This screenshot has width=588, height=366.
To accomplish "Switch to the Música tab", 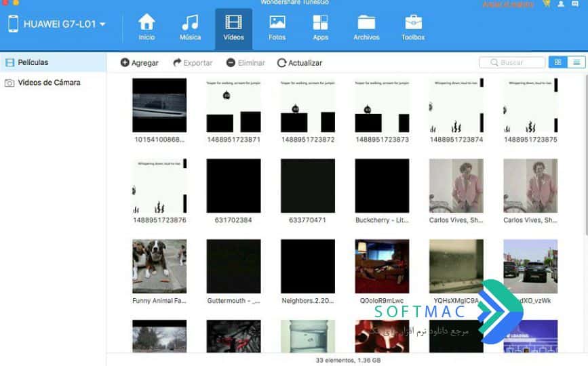I will (x=190, y=28).
